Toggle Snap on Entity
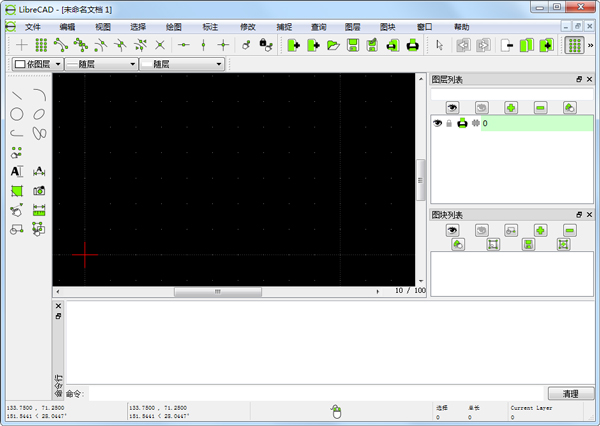This screenshot has height=426, width=600. pyautogui.click(x=81, y=45)
